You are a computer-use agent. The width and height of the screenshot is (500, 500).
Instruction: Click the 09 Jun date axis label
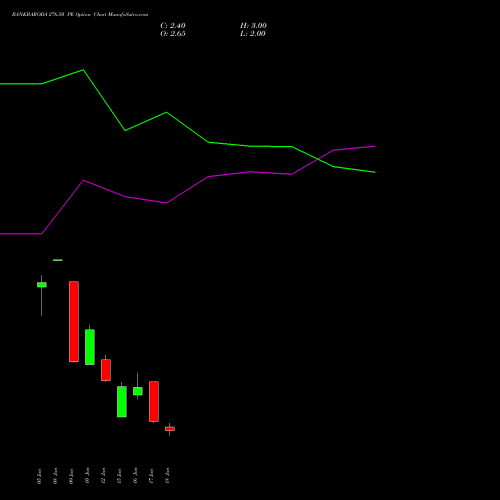click(x=71, y=476)
